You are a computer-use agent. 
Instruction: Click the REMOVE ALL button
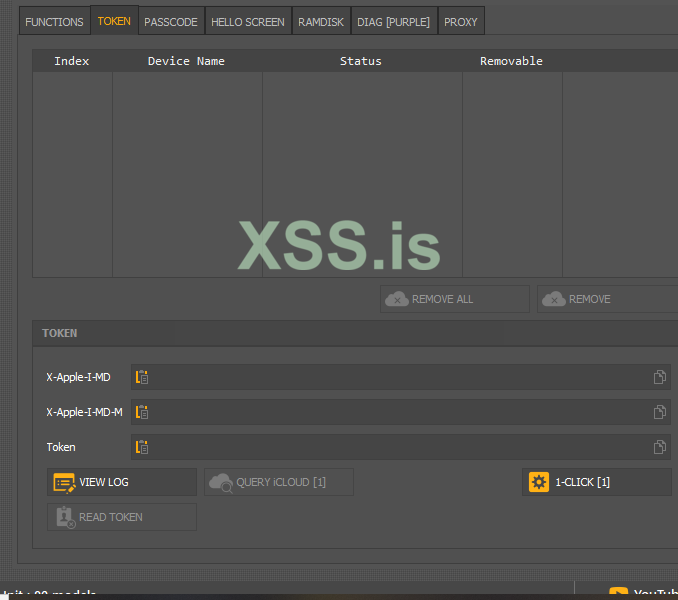tap(454, 299)
